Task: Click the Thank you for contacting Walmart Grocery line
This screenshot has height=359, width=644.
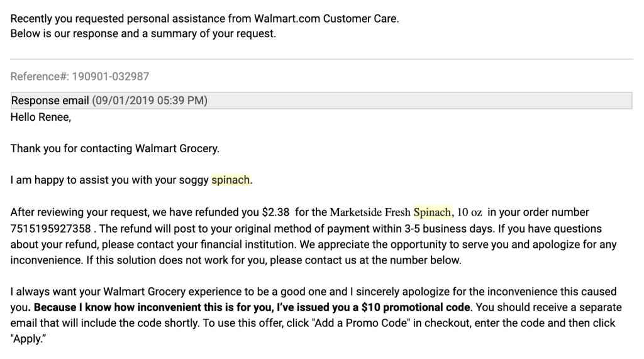Action: (x=115, y=149)
